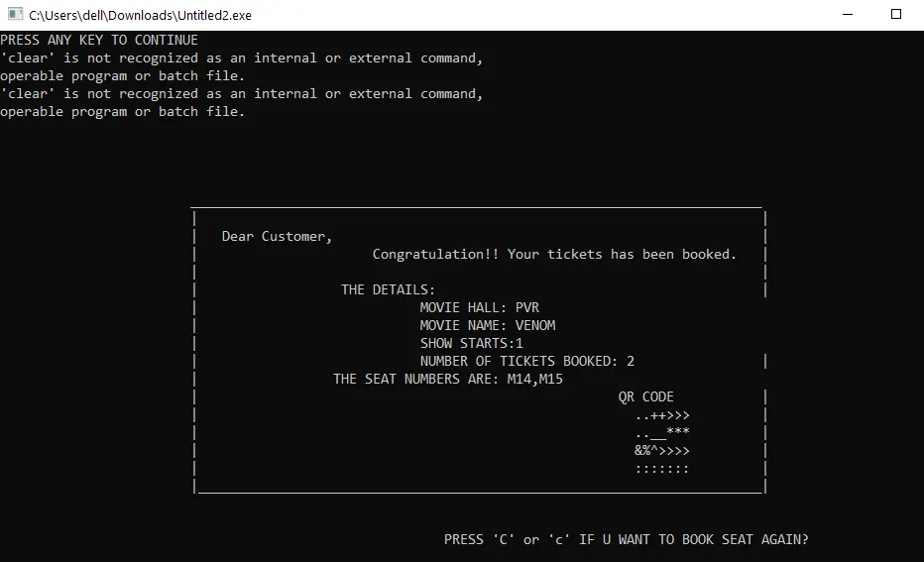
Task: Click the MOVIE HALL: PVR line
Action: (479, 308)
